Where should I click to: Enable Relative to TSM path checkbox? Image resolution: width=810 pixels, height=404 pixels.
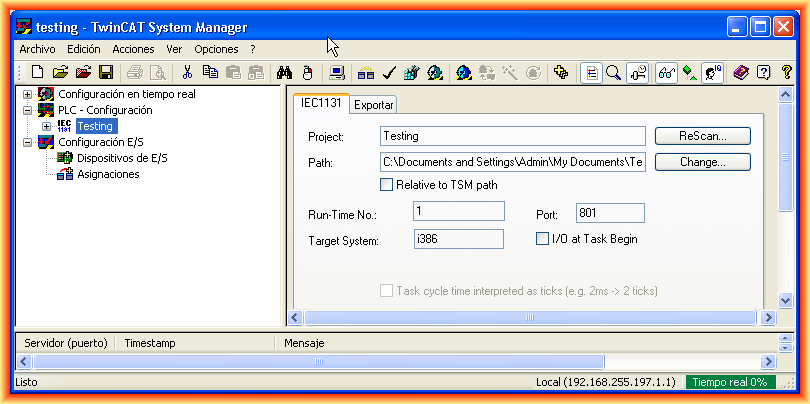387,184
